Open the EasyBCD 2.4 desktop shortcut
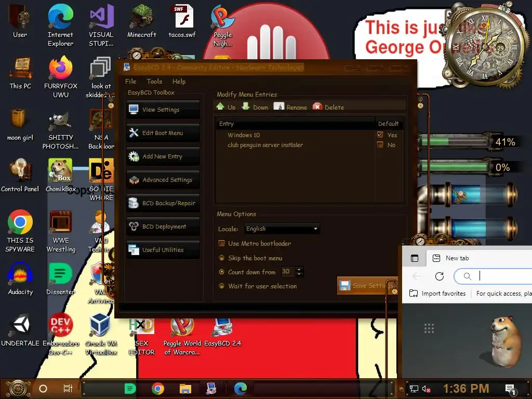The image size is (532, 399). click(222, 333)
